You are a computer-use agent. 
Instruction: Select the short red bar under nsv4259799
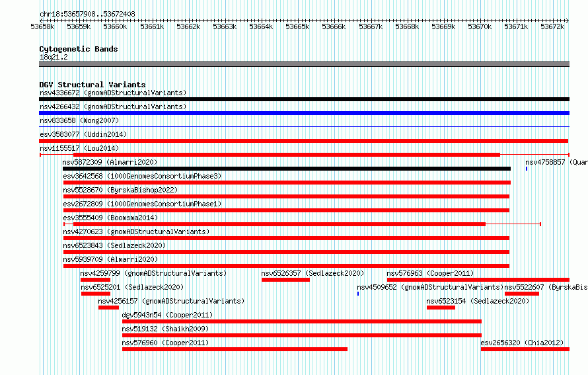(95, 280)
